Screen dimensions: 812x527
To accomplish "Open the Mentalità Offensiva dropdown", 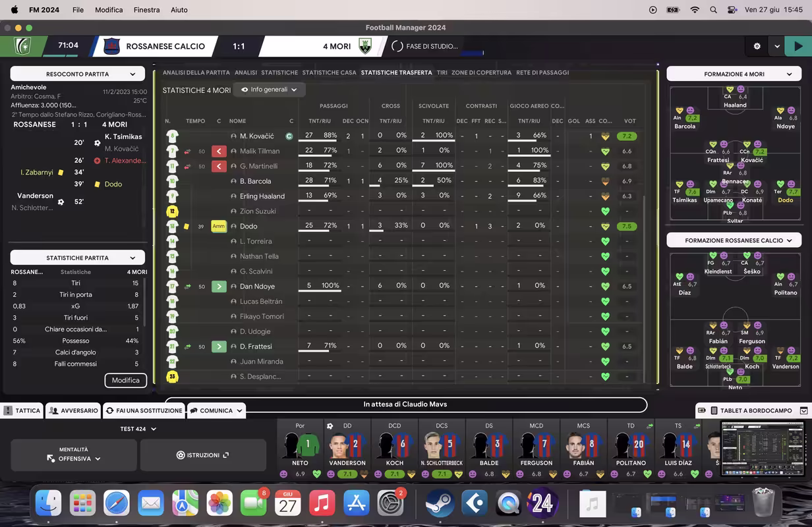I will pyautogui.click(x=74, y=455).
